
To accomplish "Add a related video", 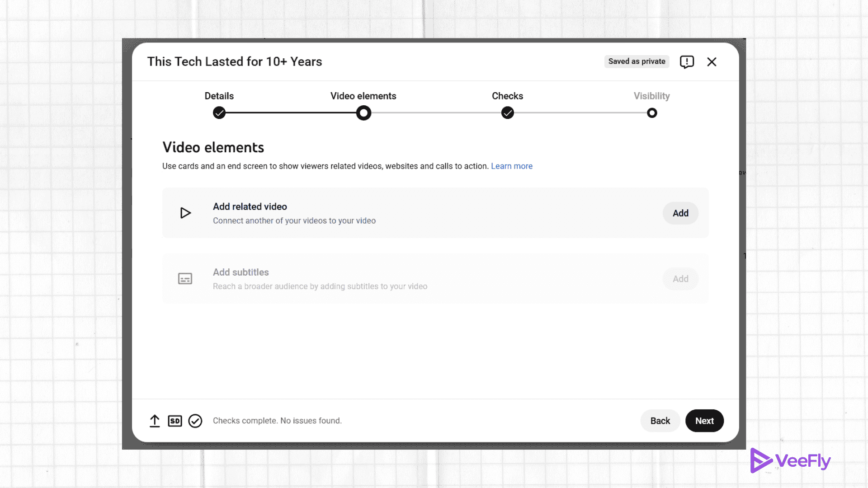I will coord(680,213).
